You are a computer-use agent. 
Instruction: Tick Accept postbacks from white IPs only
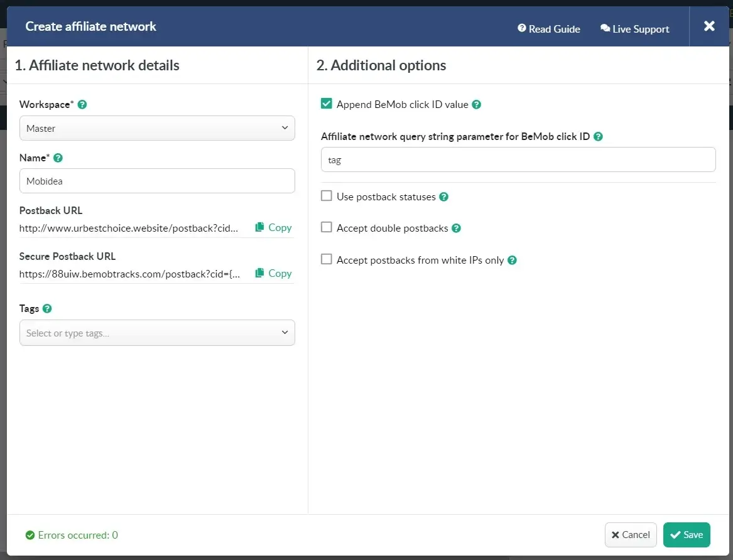pyautogui.click(x=326, y=259)
